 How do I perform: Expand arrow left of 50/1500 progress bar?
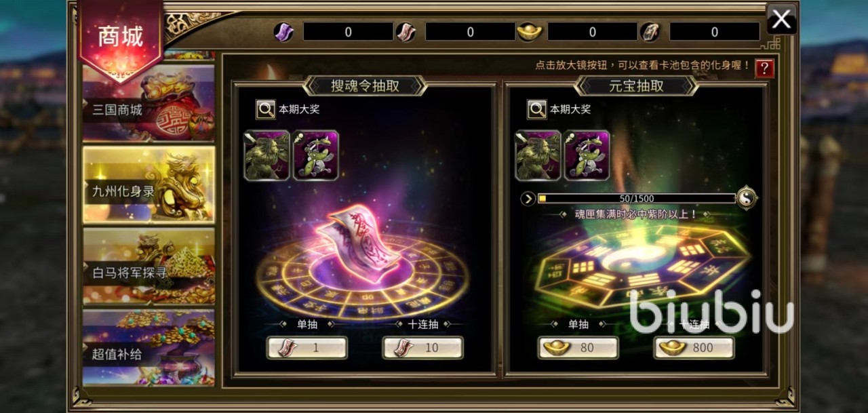click(528, 199)
